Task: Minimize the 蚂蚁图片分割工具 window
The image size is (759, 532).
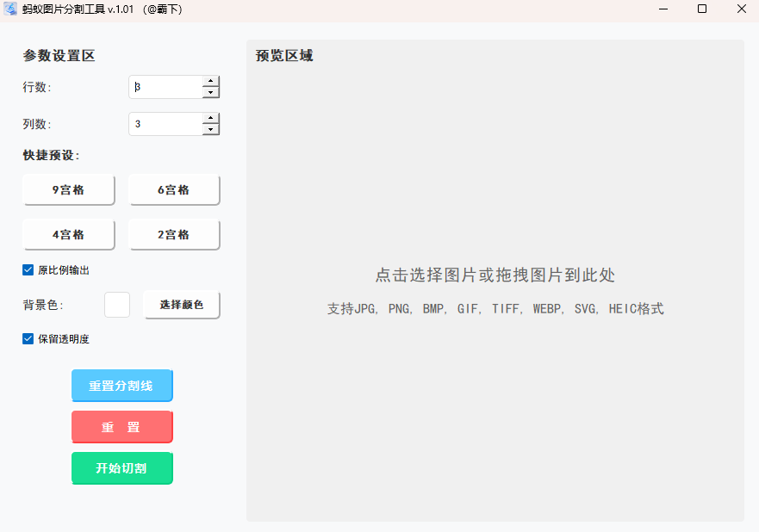Action: coord(663,9)
